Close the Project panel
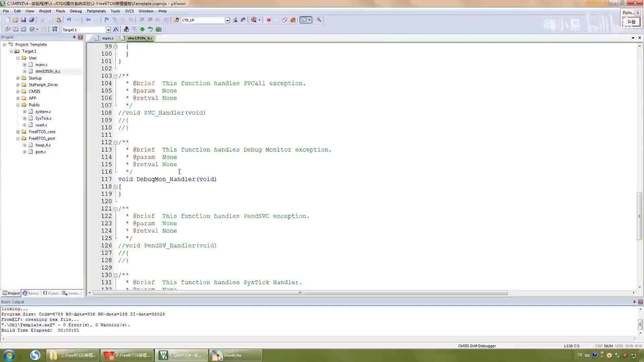The image size is (644, 362). pos(80,37)
